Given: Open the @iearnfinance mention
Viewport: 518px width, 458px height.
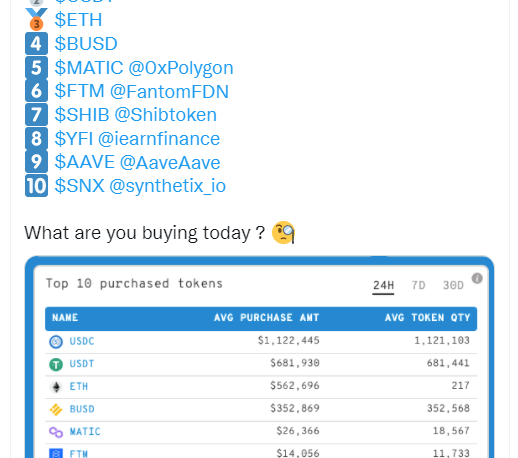Looking at the screenshot, I should (159, 139).
